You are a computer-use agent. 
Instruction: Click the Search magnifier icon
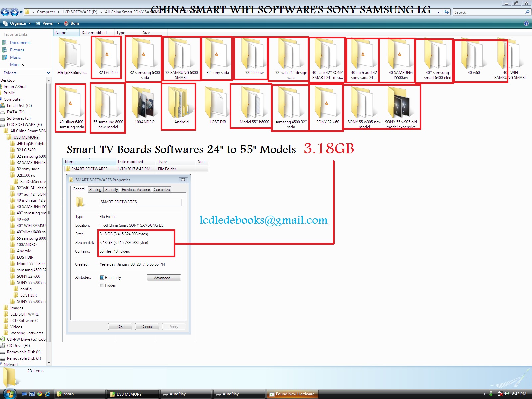(x=528, y=12)
